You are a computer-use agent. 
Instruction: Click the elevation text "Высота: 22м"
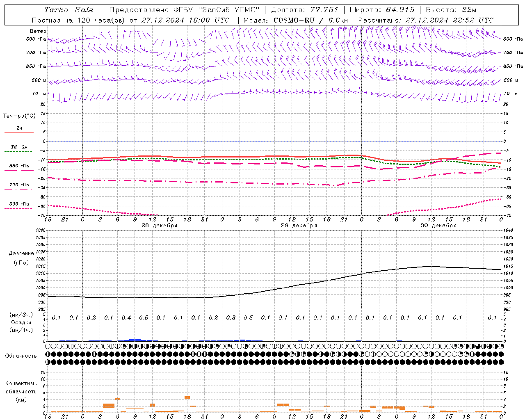(x=451, y=10)
